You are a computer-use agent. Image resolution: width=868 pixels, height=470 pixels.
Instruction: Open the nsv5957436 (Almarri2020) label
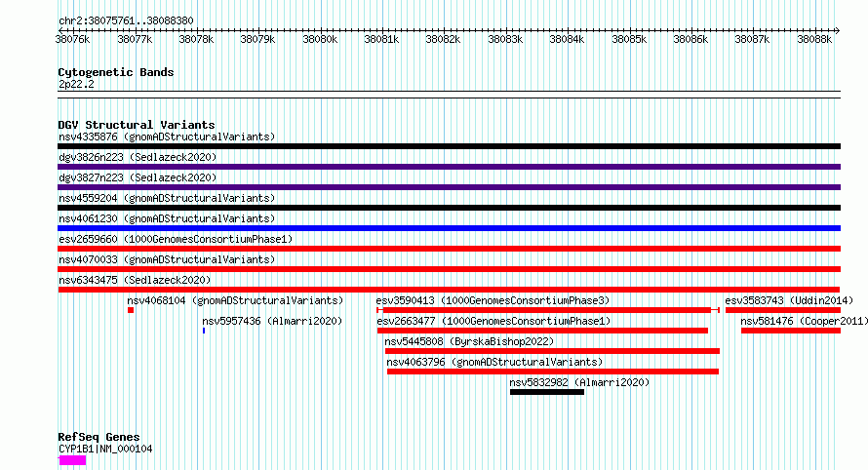coord(272,321)
